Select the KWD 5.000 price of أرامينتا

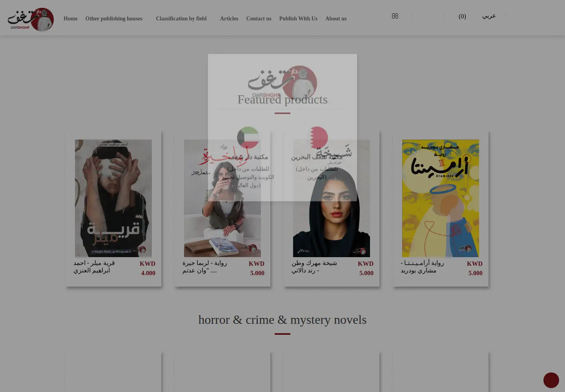[x=475, y=269]
